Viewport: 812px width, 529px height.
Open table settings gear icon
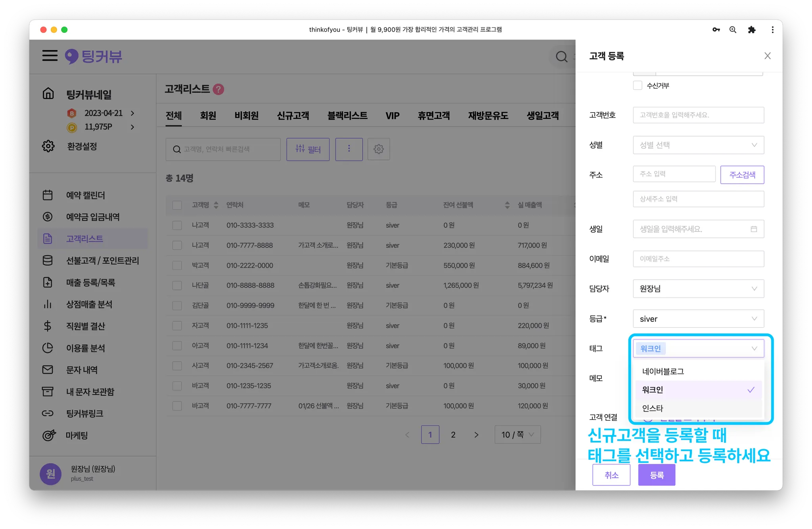pyautogui.click(x=379, y=149)
